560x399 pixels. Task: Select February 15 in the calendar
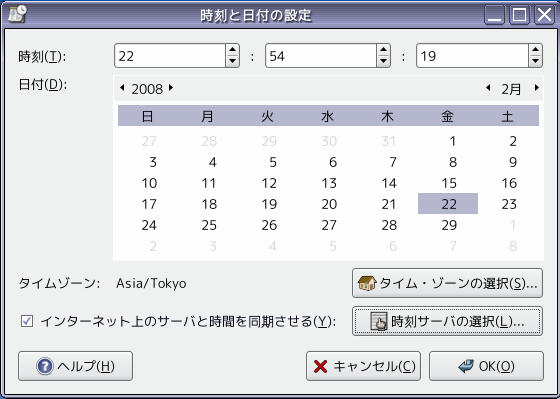(x=449, y=183)
